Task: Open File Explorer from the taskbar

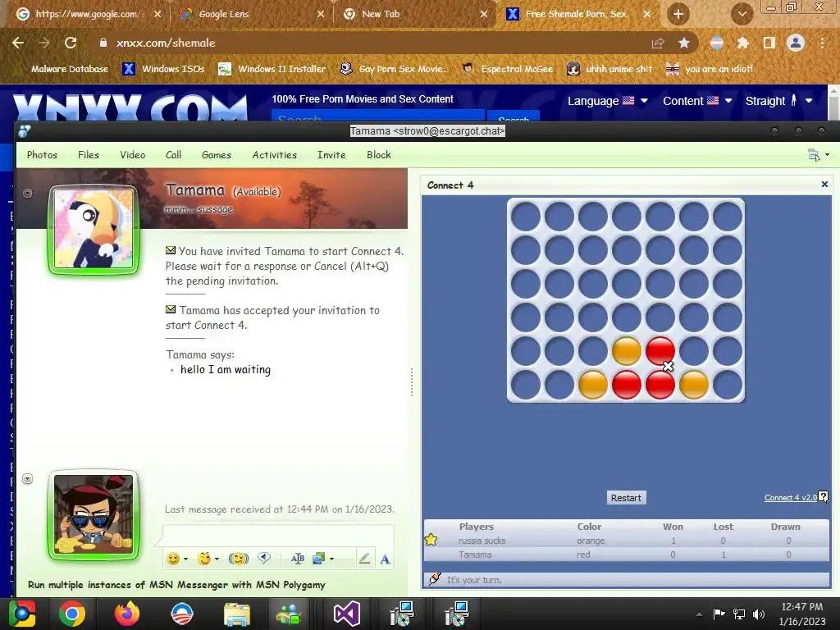Action: tap(236, 614)
